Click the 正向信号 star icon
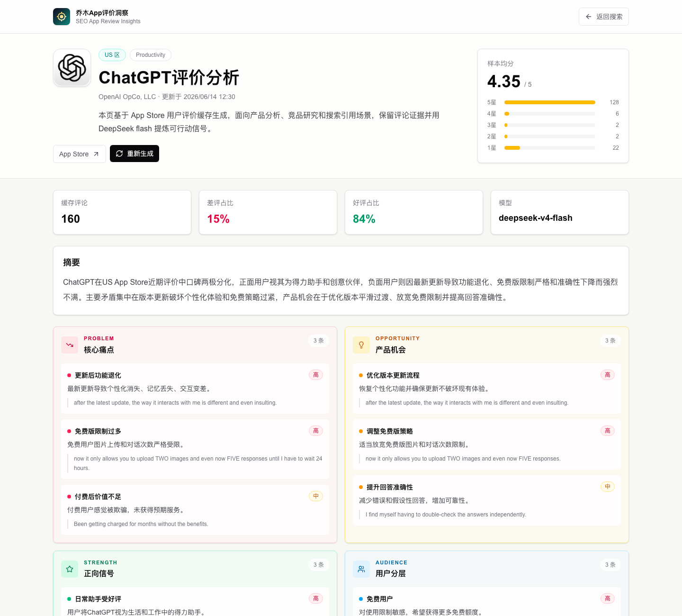The height and width of the screenshot is (616, 682). (70, 569)
